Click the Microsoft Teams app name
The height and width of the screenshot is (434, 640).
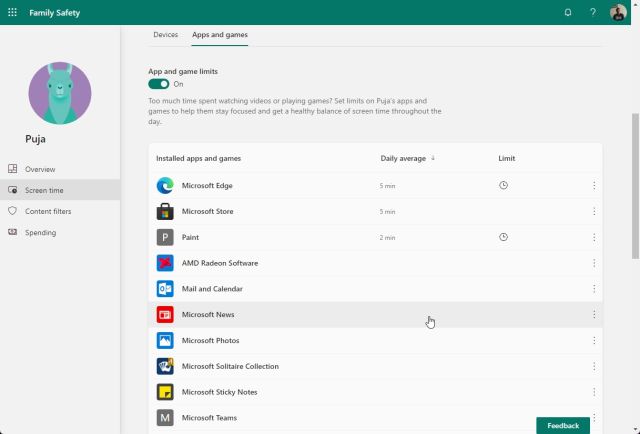click(x=209, y=418)
